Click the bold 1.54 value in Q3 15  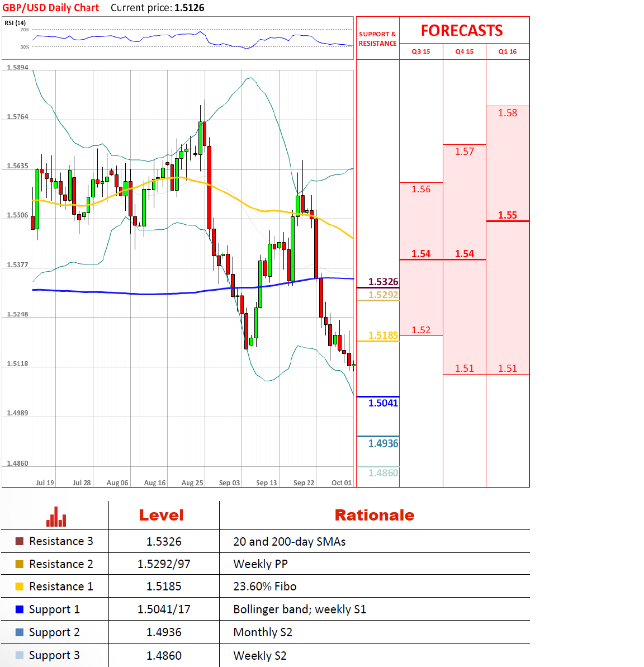pos(421,254)
